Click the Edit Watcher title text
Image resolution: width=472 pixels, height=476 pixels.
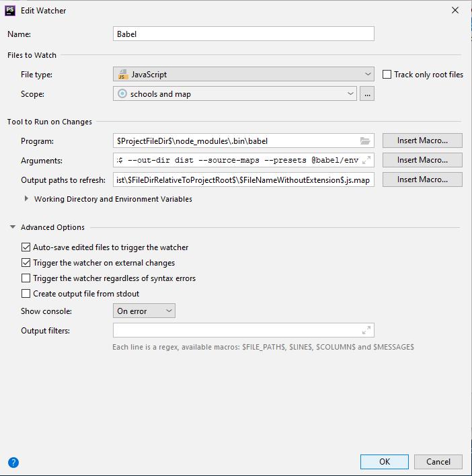(x=44, y=11)
